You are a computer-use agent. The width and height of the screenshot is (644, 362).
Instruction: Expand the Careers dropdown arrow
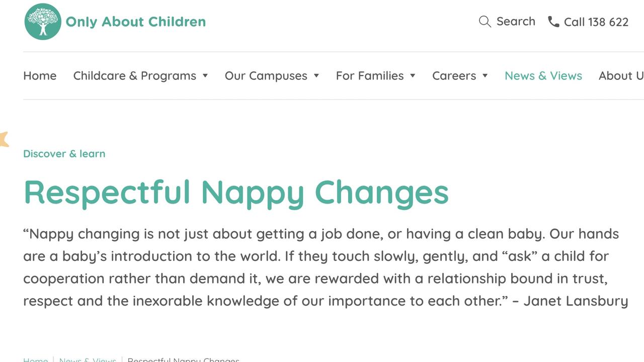coord(485,76)
